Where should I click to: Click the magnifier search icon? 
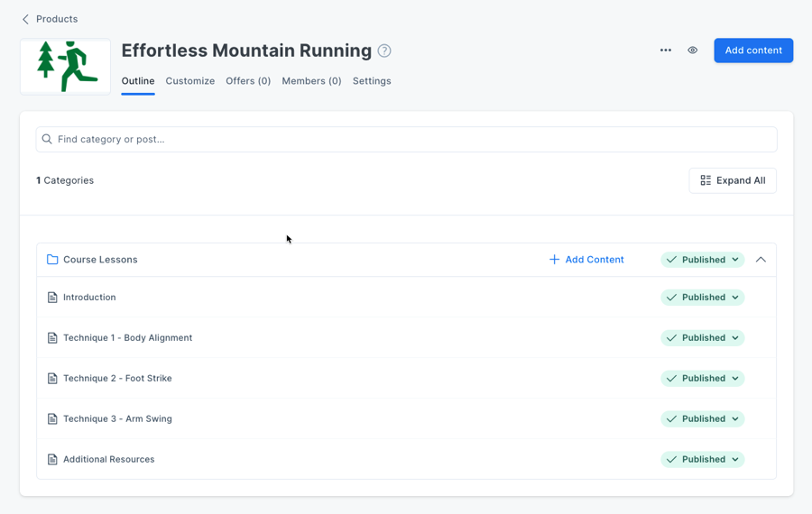click(x=47, y=140)
